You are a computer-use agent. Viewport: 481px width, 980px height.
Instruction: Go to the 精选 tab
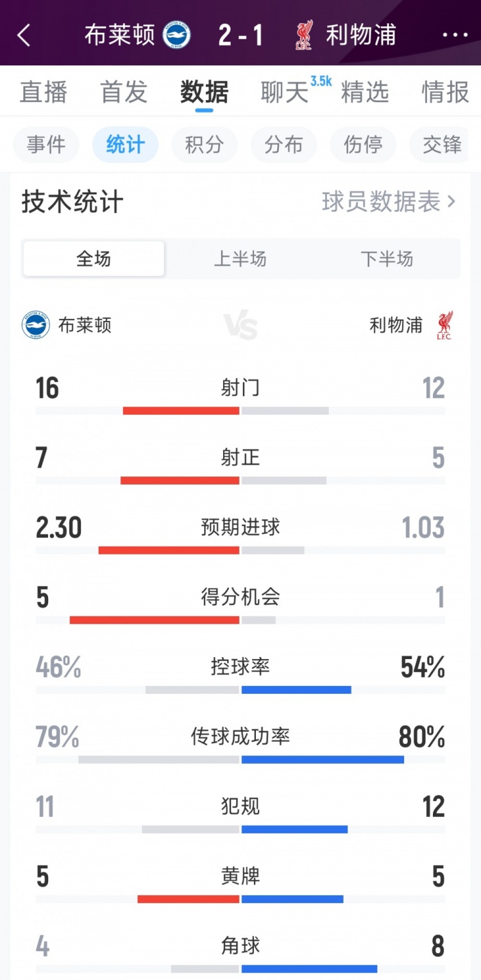tap(365, 92)
